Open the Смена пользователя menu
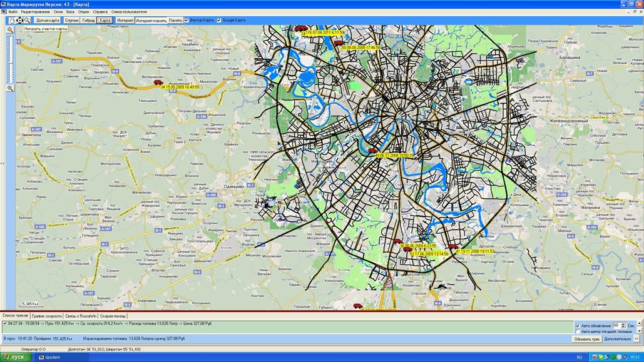The width and height of the screenshot is (644, 362). [x=129, y=12]
